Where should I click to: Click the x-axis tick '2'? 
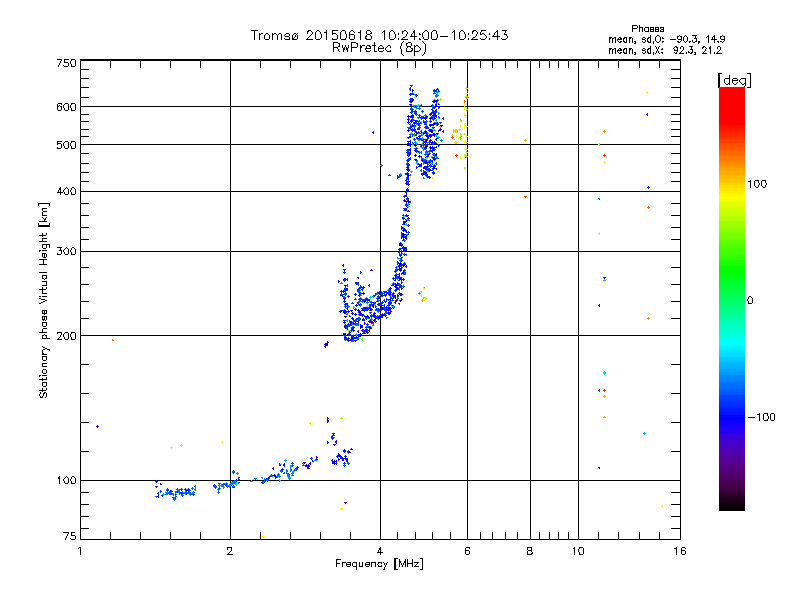(x=230, y=551)
